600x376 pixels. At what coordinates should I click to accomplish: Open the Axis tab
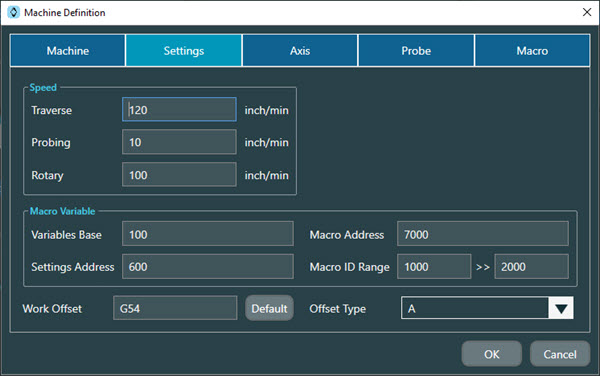[x=300, y=50]
